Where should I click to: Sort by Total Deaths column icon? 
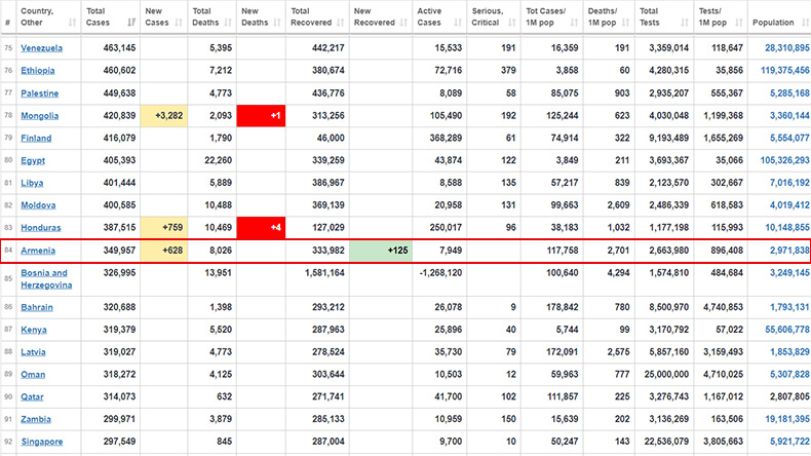[x=228, y=22]
